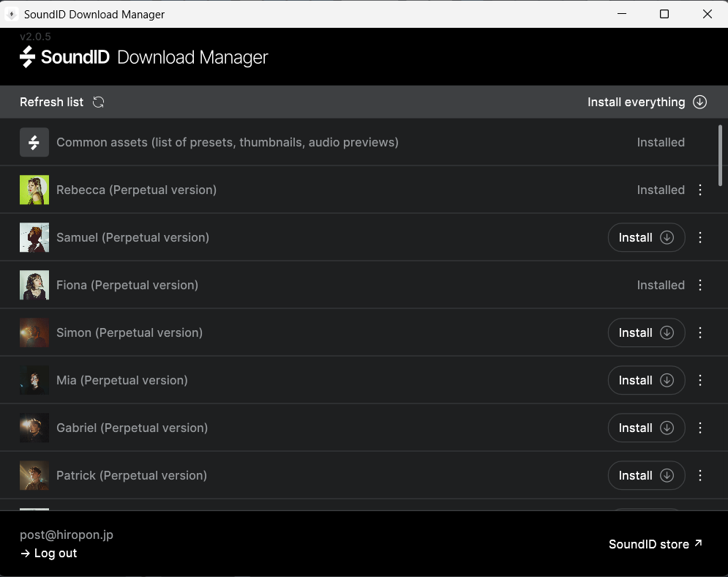Viewport: 728px width, 577px height.
Task: Open the three-dot menu for Fiona
Action: click(700, 286)
